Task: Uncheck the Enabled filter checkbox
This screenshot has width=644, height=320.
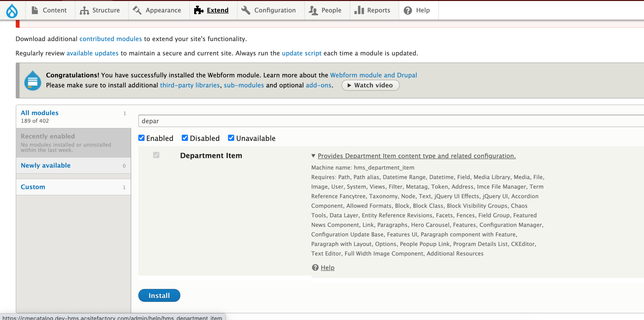Action: point(141,138)
